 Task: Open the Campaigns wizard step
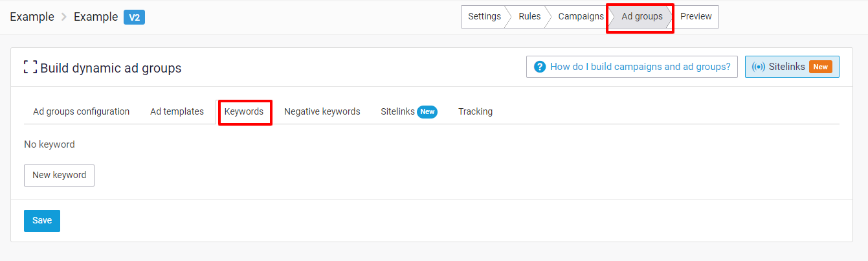tap(581, 17)
